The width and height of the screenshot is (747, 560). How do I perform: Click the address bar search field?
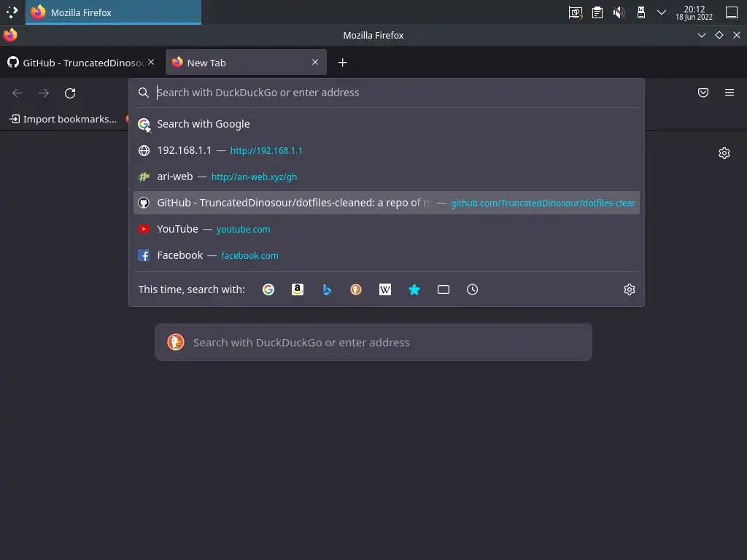(387, 93)
